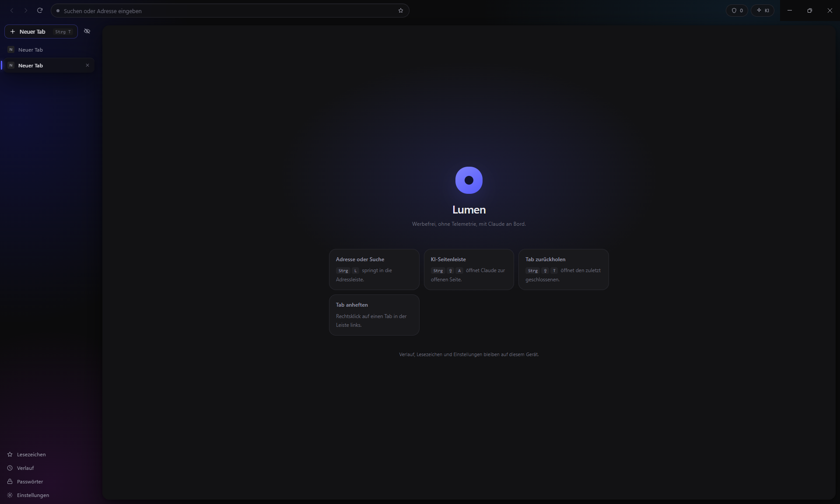
Task: Click the 'Werbefrei, ohne Telemetrie' tagline
Action: (469, 224)
